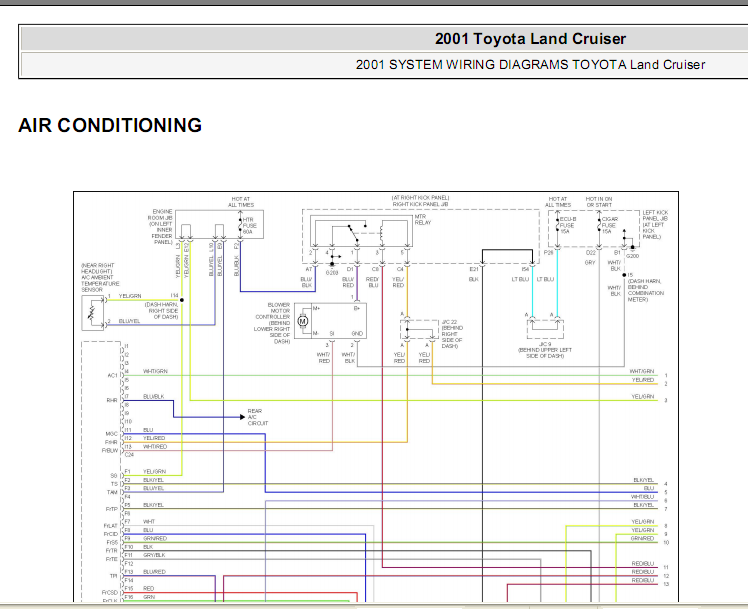Click the 'J/C 22' connector label
This screenshot has width=748, height=609.
pyautogui.click(x=449, y=322)
